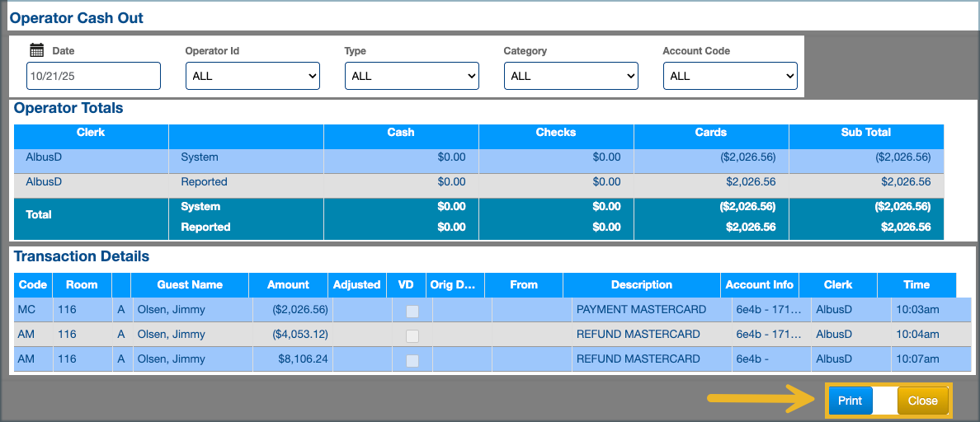Viewport: 980px width, 422px height.
Task: Sort by the Amount column header
Action: point(288,284)
